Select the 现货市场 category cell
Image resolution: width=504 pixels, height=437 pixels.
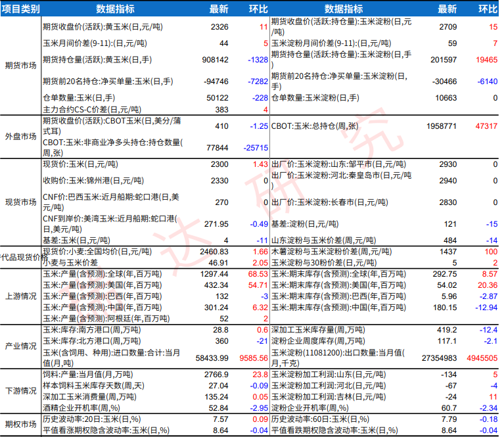coord(20,202)
